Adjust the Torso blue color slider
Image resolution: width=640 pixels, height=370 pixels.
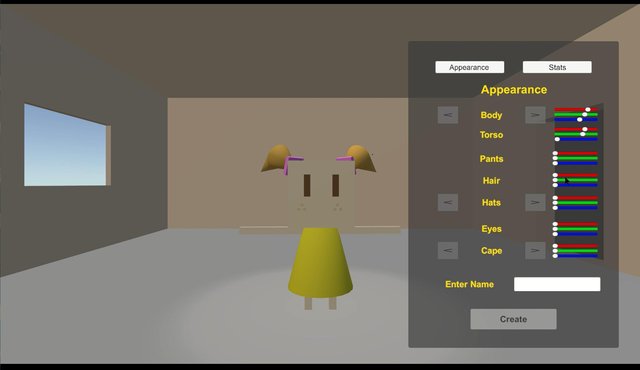click(576, 139)
